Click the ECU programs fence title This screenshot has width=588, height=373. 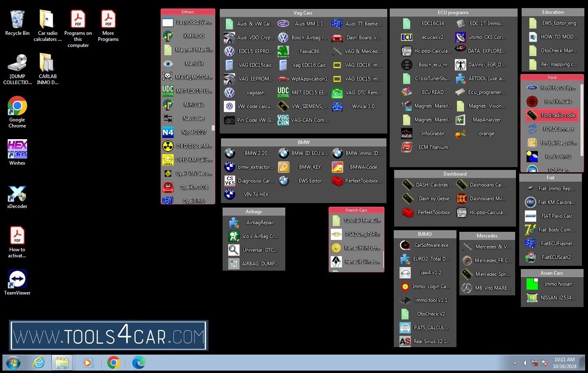[453, 13]
